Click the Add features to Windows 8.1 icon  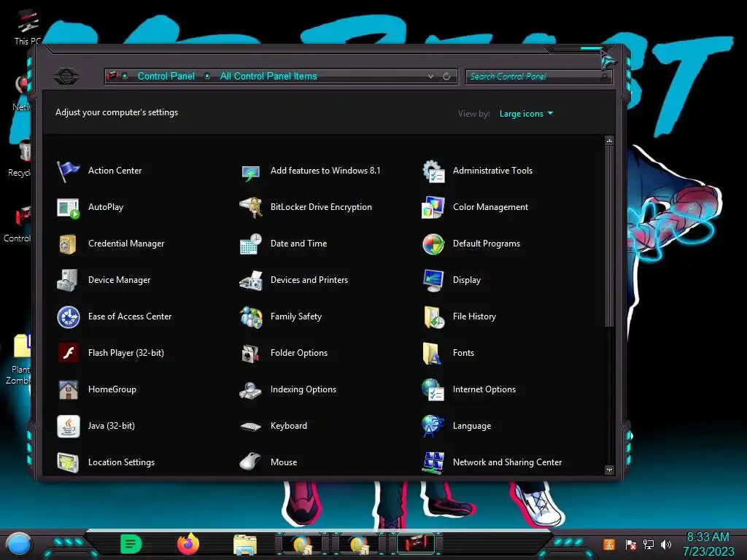coord(251,172)
